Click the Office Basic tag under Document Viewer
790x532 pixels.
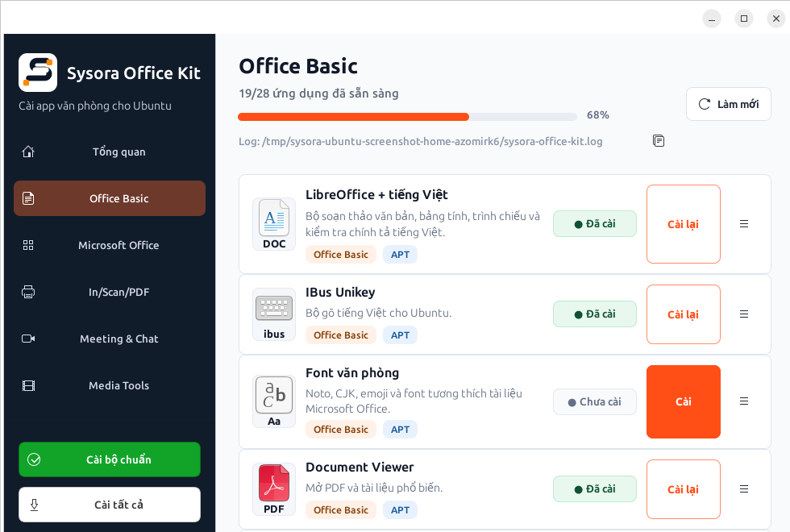click(x=340, y=509)
